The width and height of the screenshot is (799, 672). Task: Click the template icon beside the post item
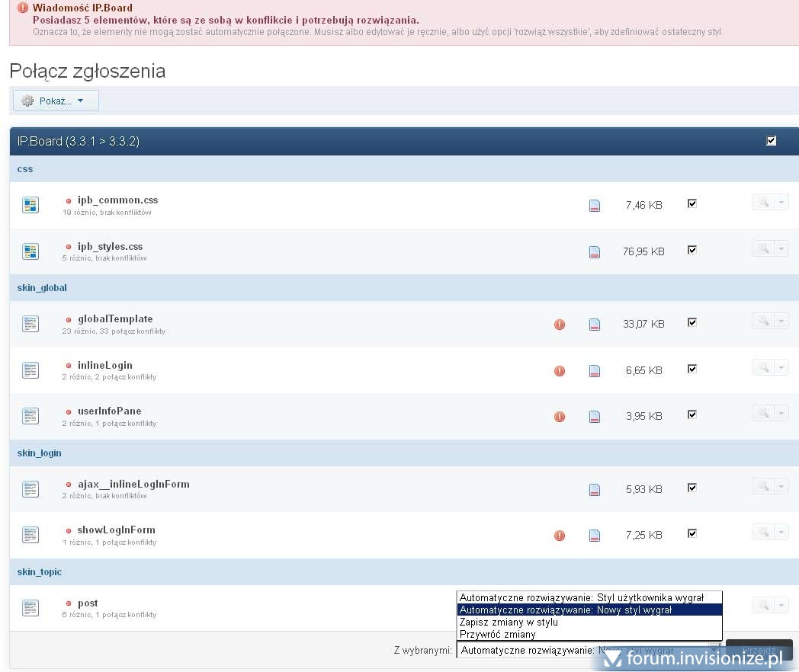click(x=30, y=608)
